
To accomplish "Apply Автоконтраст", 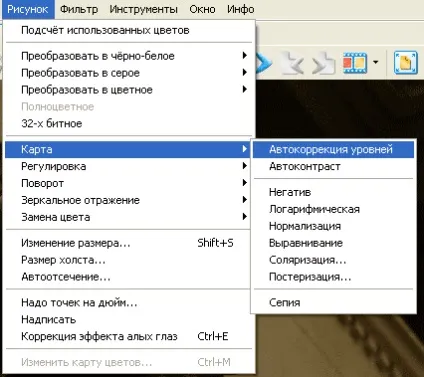I will point(333,166).
